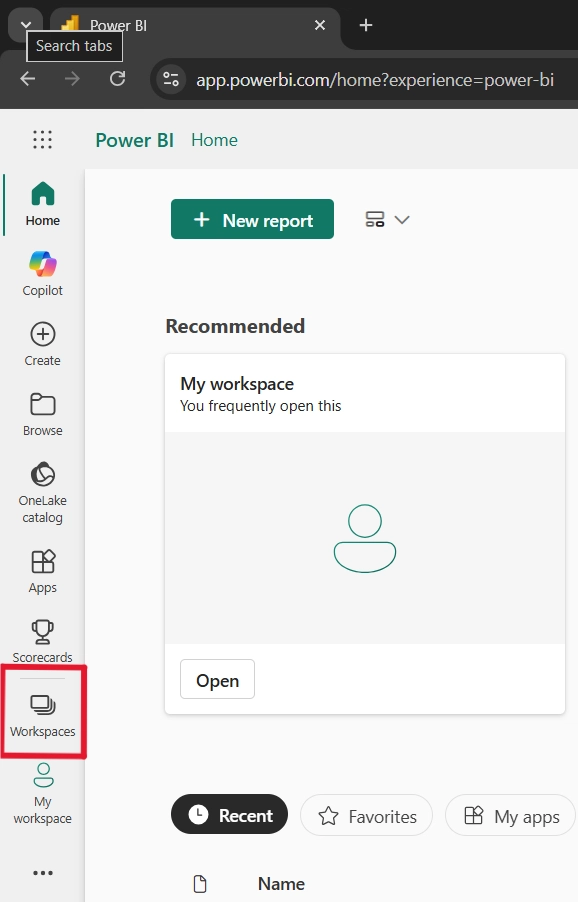Click the Name column header
This screenshot has width=578, height=902.
pyautogui.click(x=281, y=883)
